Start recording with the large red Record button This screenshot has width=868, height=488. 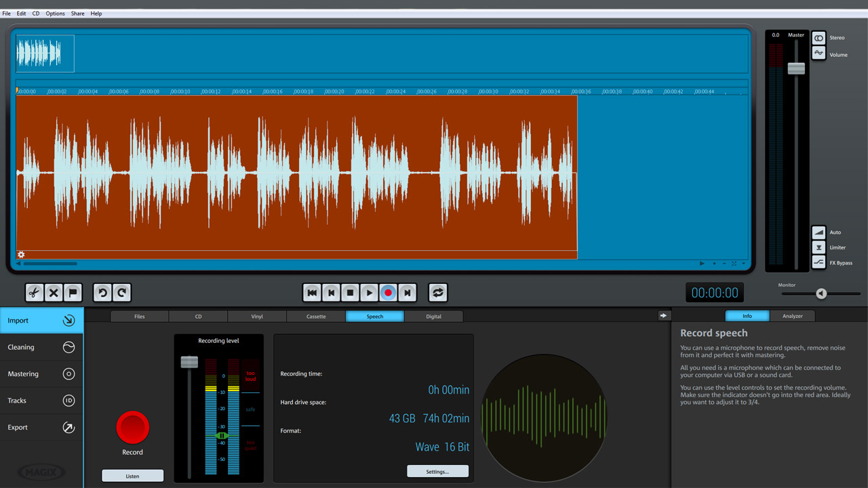(132, 428)
